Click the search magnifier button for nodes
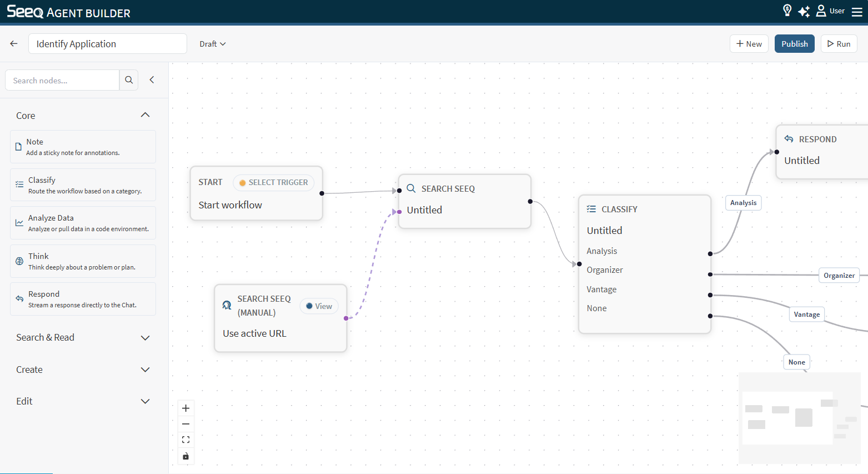This screenshot has height=474, width=868. tap(129, 80)
